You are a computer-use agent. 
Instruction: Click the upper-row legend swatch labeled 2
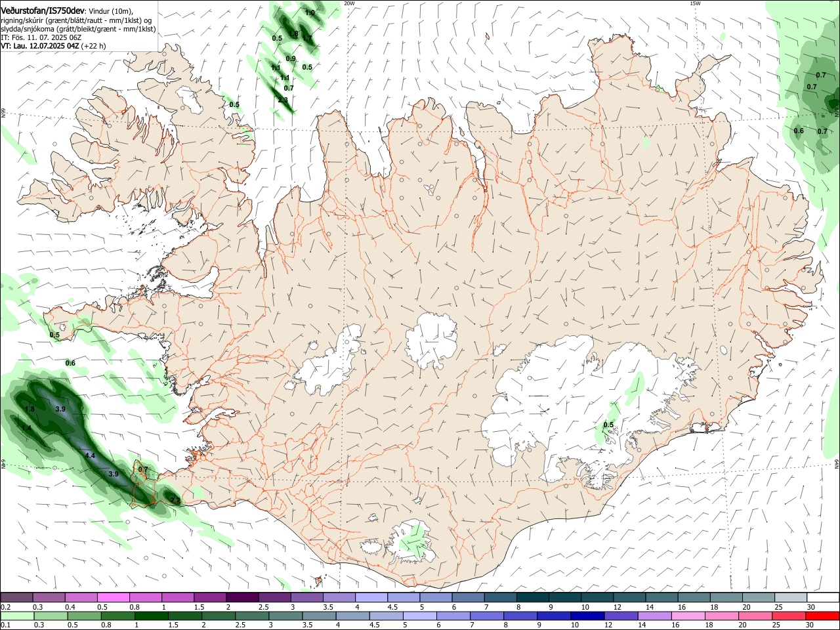242,597
